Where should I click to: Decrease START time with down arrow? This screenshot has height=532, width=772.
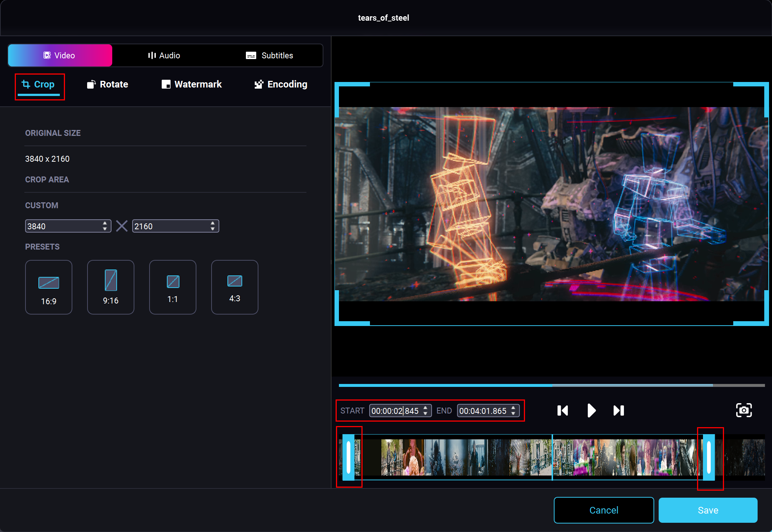click(x=425, y=413)
